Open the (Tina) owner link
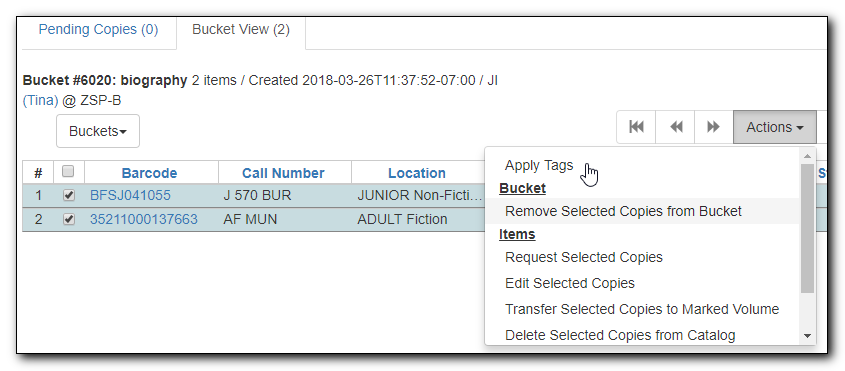 [40, 101]
